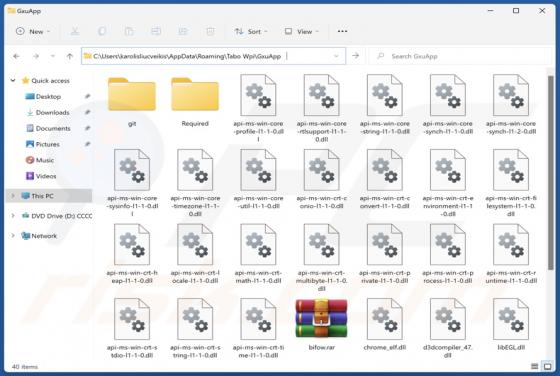
Task: Select api-ms-win-crt-math-l1-1-0.dll file
Action: 258,254
